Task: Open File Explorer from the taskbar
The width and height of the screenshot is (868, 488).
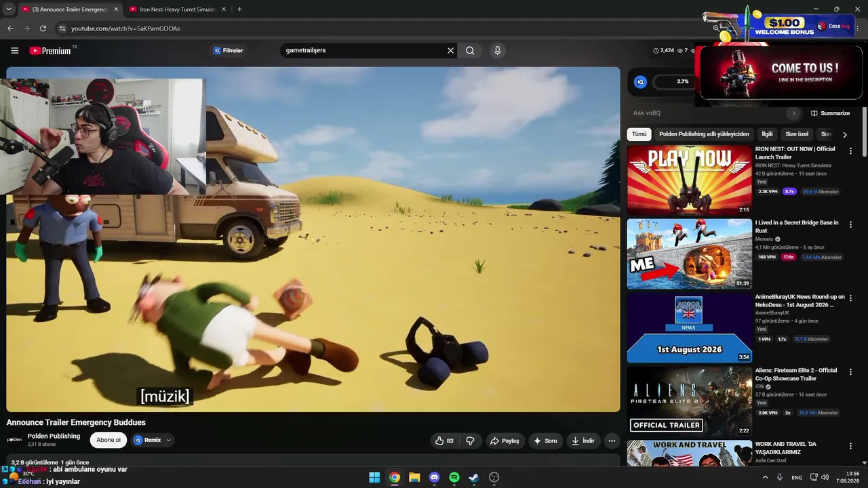Action: (414, 477)
